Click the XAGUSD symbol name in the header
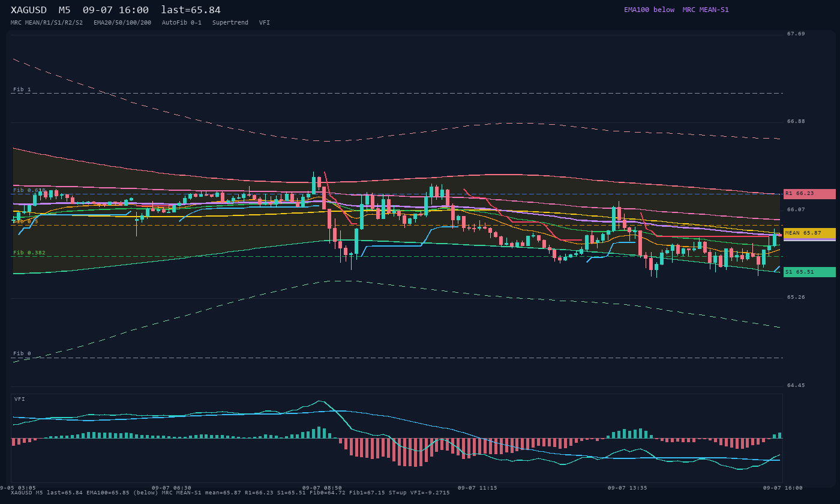The width and height of the screenshot is (840, 504). [x=29, y=10]
